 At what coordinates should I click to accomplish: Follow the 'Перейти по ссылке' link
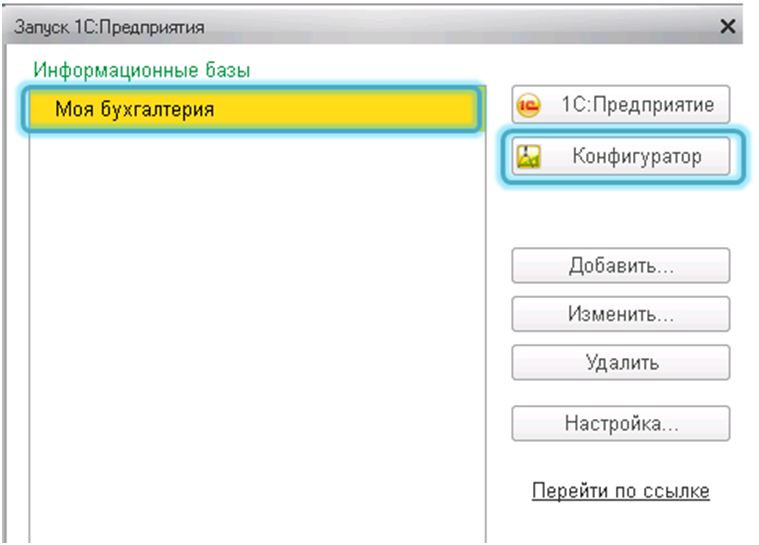[x=621, y=491]
